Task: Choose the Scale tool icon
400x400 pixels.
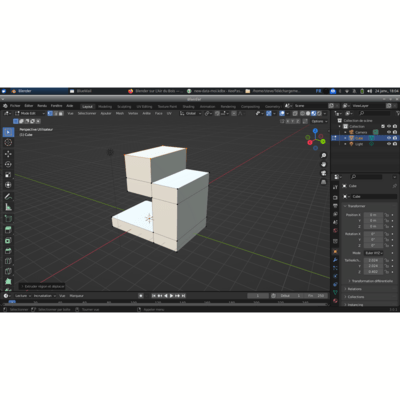Action: pyautogui.click(x=8, y=175)
